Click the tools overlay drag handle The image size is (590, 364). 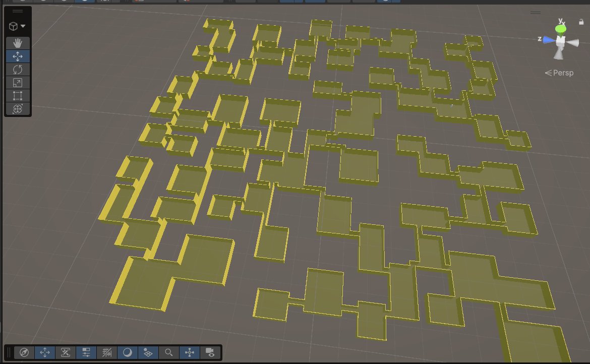pyautogui.click(x=17, y=11)
